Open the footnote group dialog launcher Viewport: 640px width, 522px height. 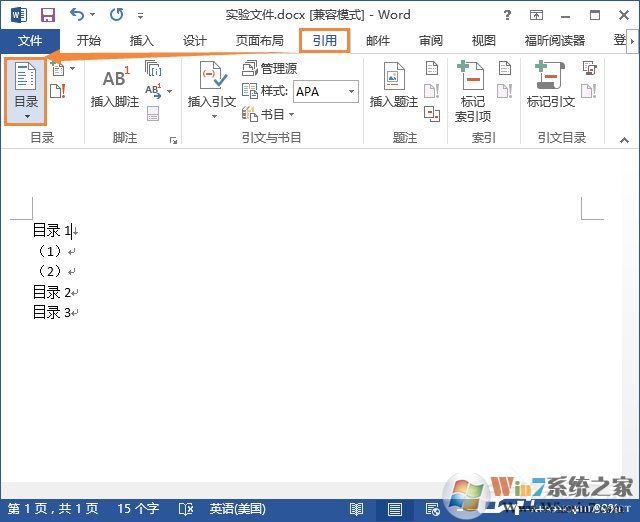pos(173,140)
